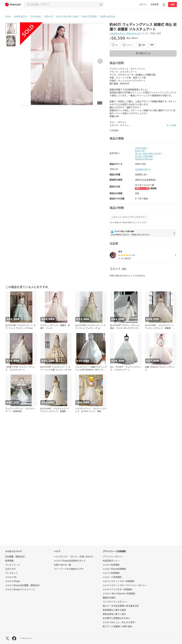Open recommended item priced ¥50,000
The image size is (182, 644).
[x=91, y=352]
